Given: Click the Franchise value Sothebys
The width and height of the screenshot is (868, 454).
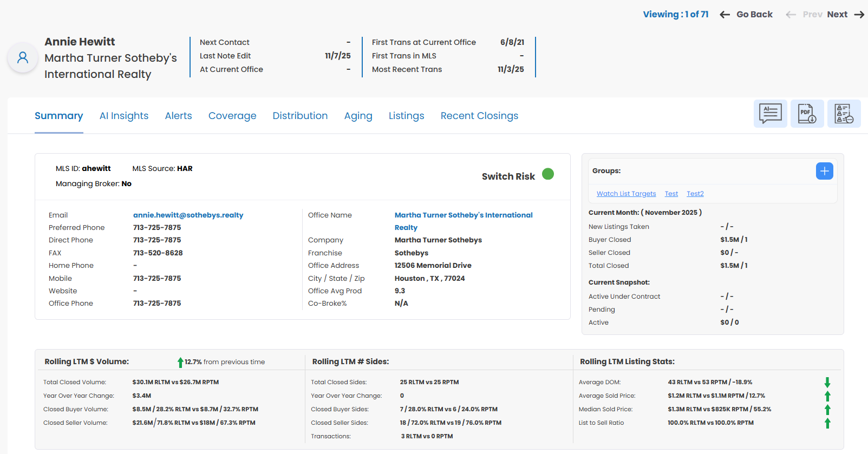Looking at the screenshot, I should (412, 253).
